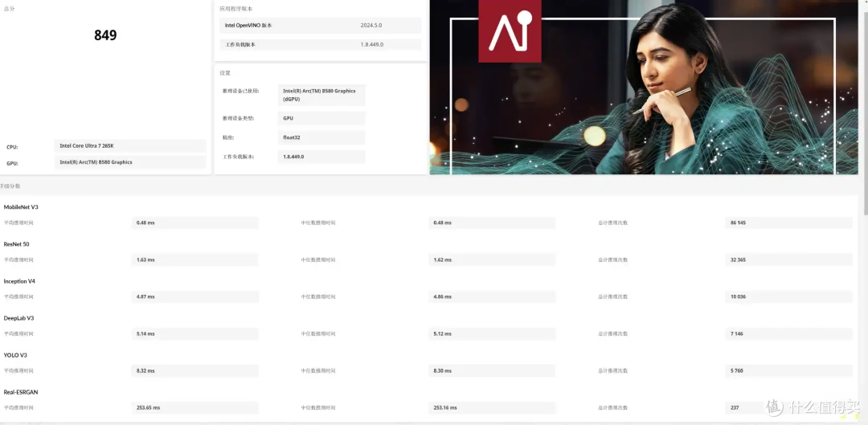Select the 'DeepLab V3' heading
Image resolution: width=868 pixels, height=425 pixels.
click(x=18, y=318)
